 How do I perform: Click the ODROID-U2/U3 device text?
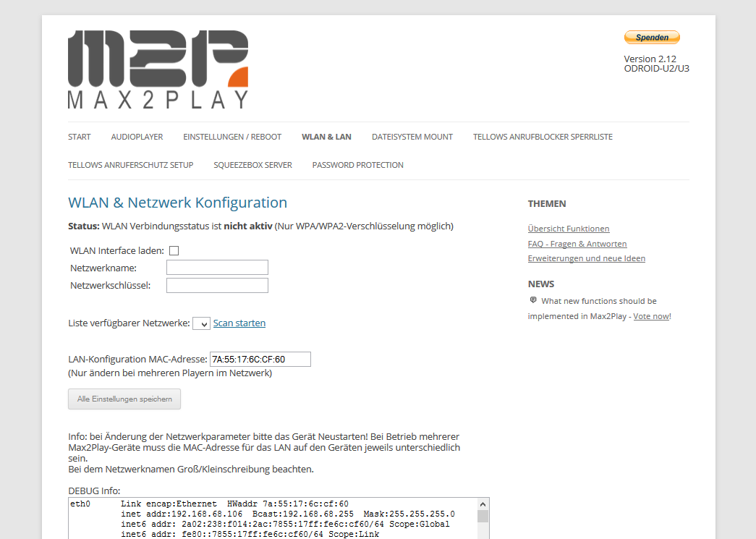657,69
